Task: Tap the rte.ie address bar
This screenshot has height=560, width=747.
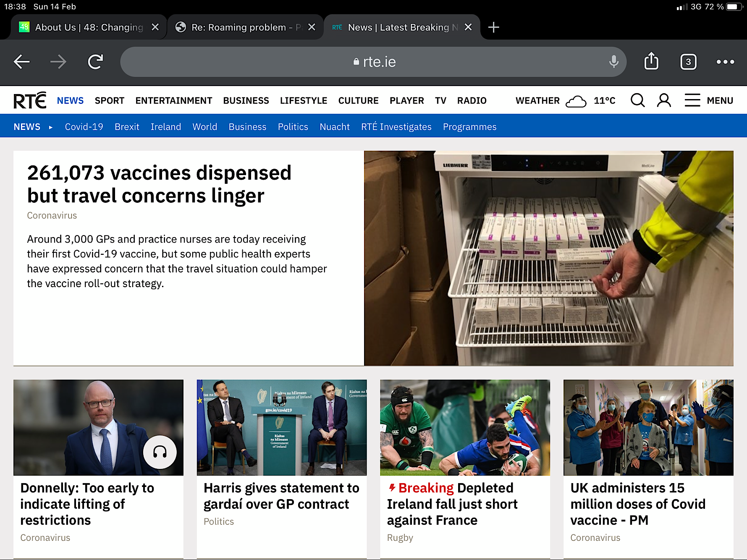Action: (x=373, y=62)
